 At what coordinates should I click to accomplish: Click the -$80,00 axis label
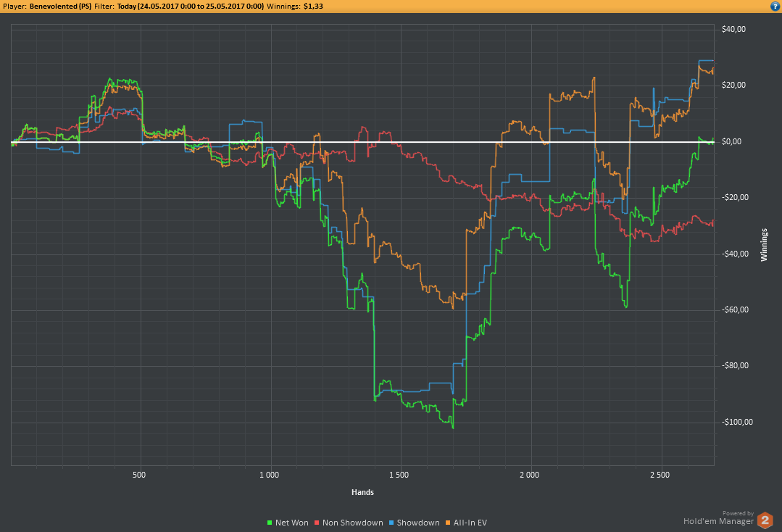735,365
